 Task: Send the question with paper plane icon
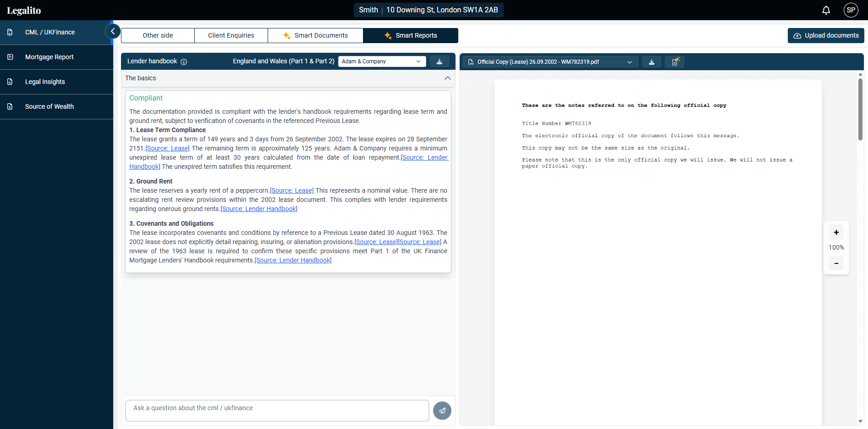tap(442, 411)
